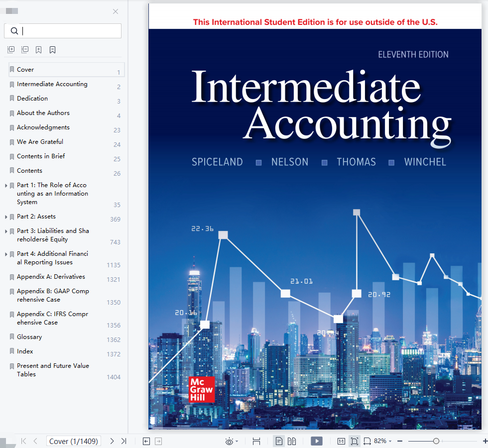488x448 pixels.
Task: Toggle the eye protection mode icon
Action: 229,441
